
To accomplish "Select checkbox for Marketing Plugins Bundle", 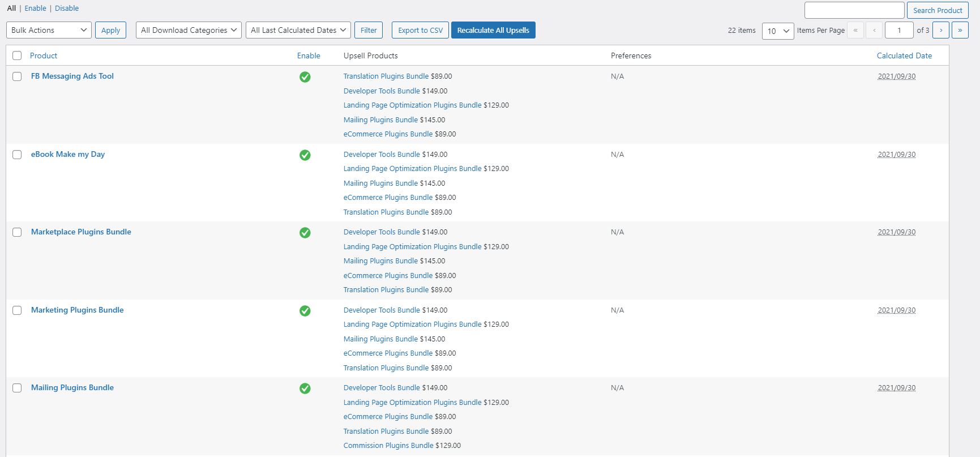I will tap(17, 310).
